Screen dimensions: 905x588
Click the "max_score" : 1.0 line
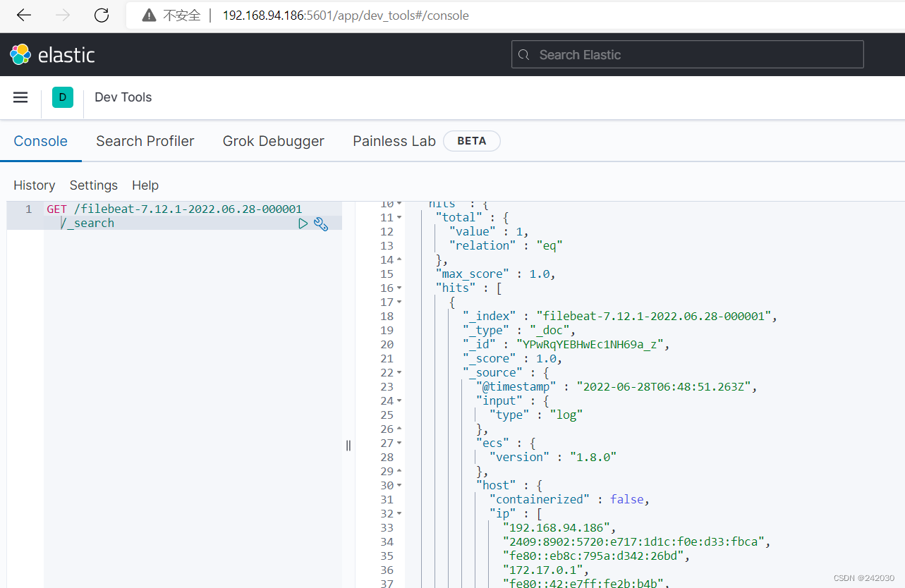tap(496, 274)
